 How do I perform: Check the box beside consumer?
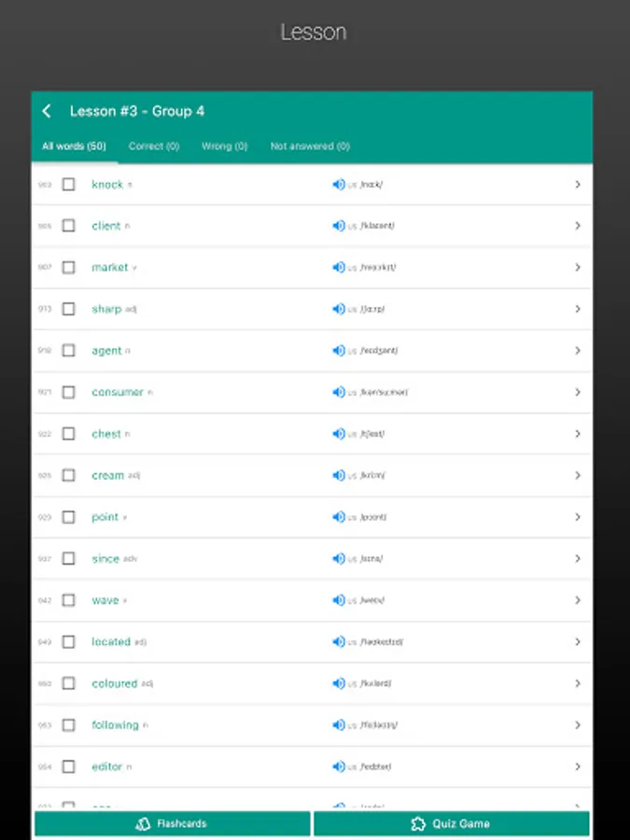coord(68,393)
